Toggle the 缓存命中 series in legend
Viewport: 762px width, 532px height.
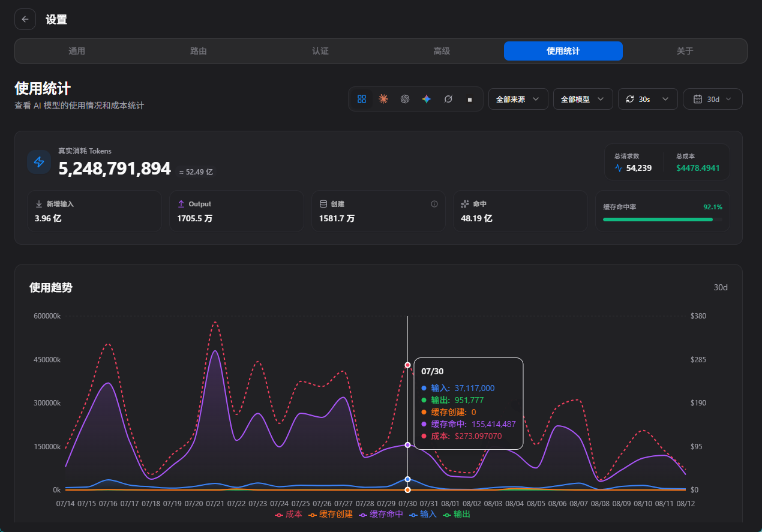coord(381,514)
